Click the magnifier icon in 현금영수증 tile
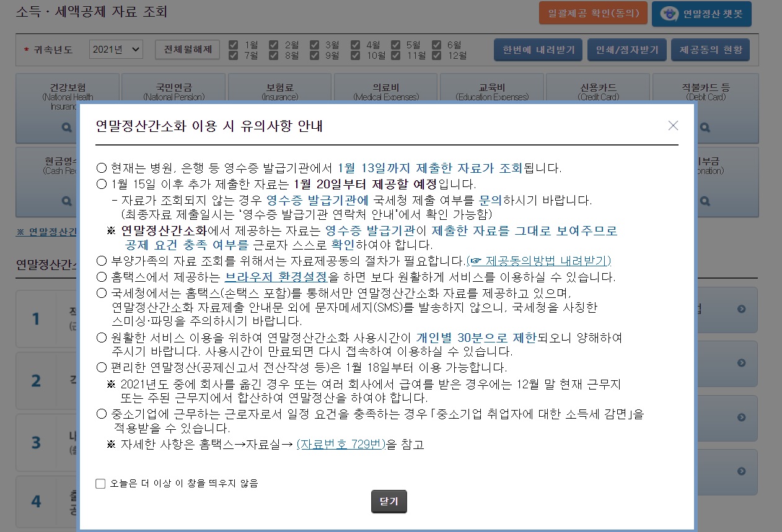The image size is (782, 532). 67,200
